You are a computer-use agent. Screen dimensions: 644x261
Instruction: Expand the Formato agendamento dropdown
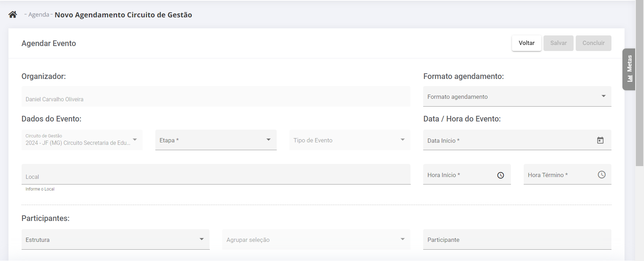point(517,96)
